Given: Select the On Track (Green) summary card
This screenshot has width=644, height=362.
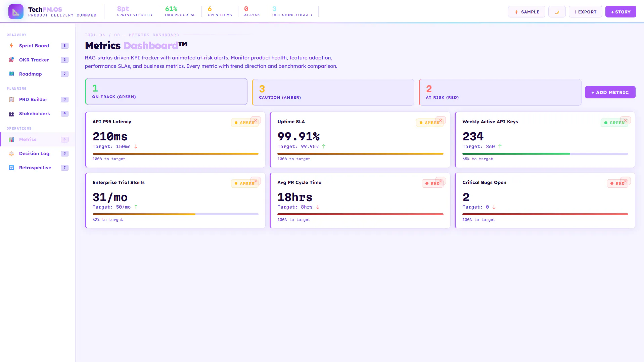Looking at the screenshot, I should (x=166, y=92).
